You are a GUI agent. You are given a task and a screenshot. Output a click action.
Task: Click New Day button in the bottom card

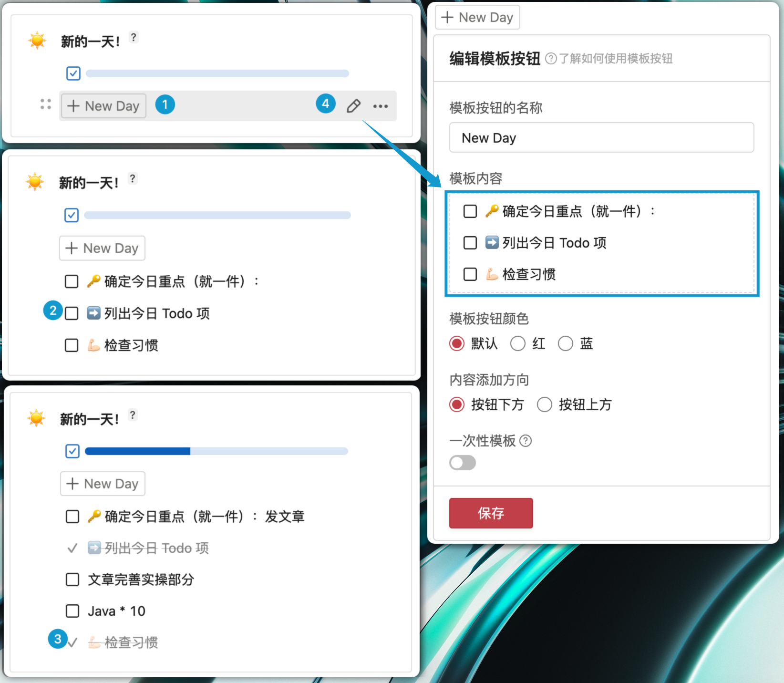pyautogui.click(x=103, y=484)
